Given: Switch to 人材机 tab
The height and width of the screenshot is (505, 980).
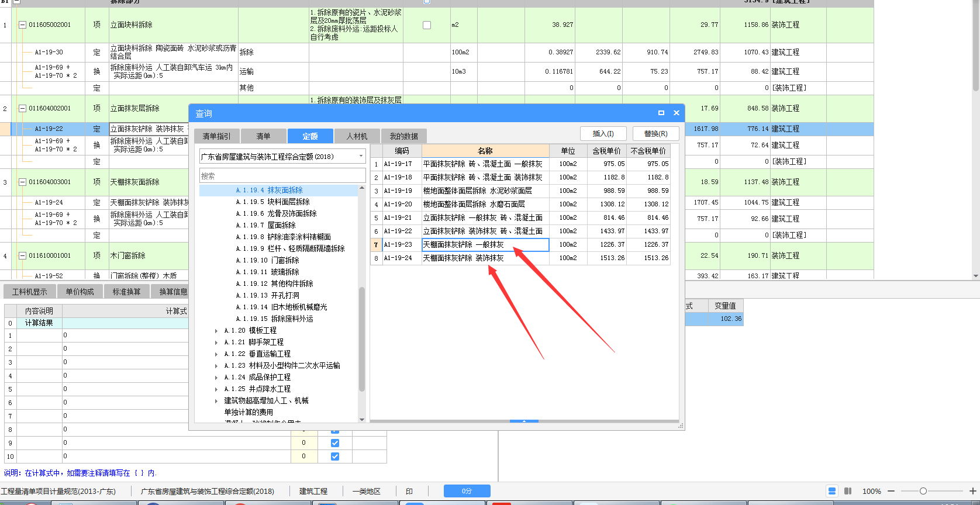Looking at the screenshot, I should [357, 136].
